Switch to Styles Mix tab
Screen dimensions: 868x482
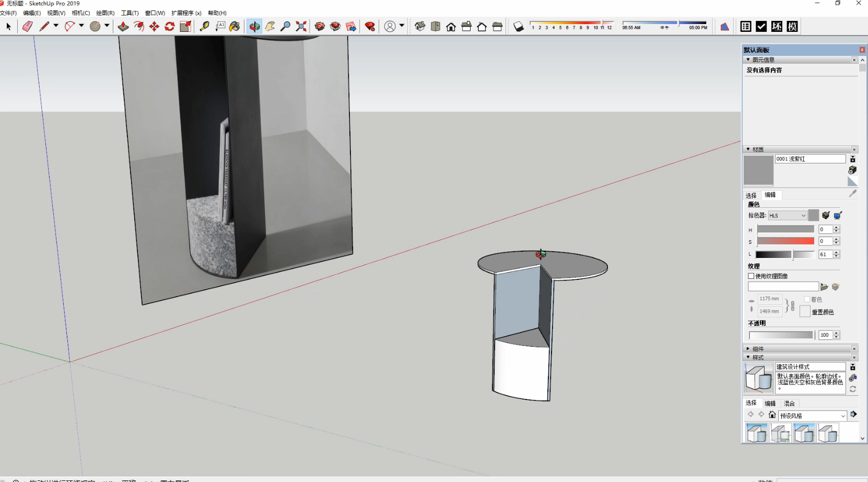point(789,404)
